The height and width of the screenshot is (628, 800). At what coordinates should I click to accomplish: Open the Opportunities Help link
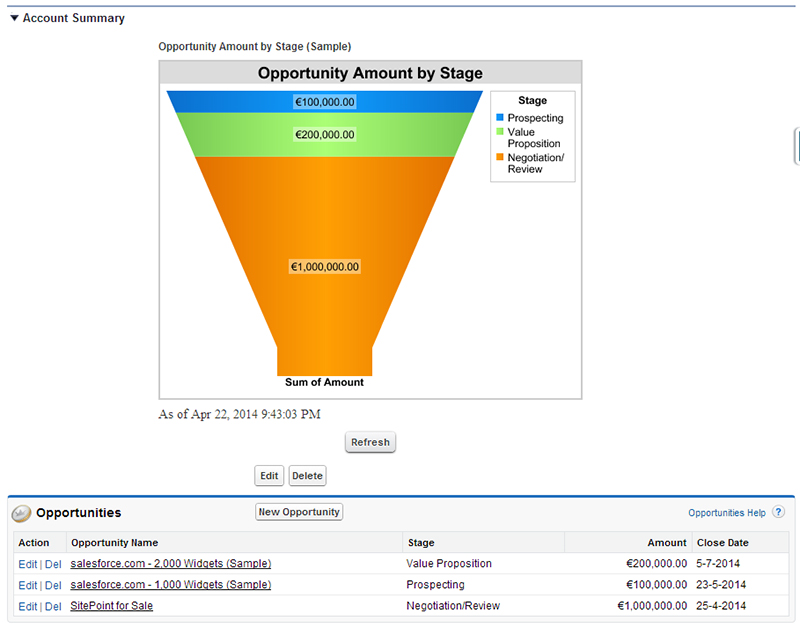[726, 513]
